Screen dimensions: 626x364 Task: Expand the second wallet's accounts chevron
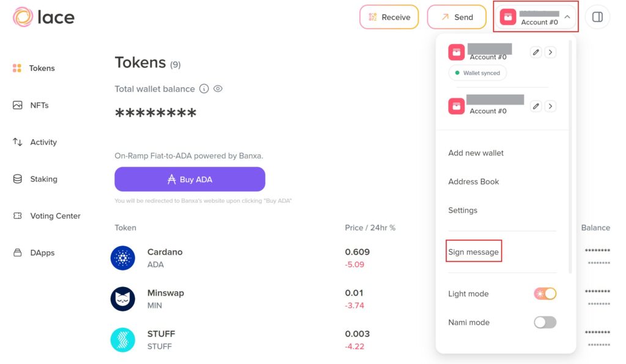550,106
